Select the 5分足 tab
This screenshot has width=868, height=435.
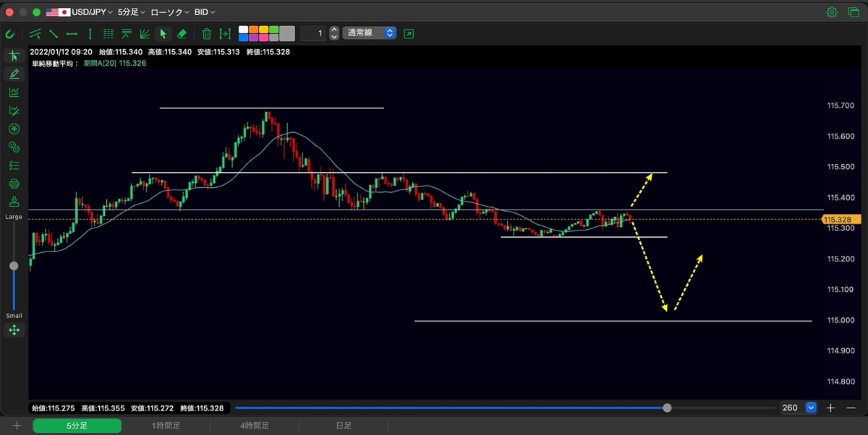click(x=77, y=426)
